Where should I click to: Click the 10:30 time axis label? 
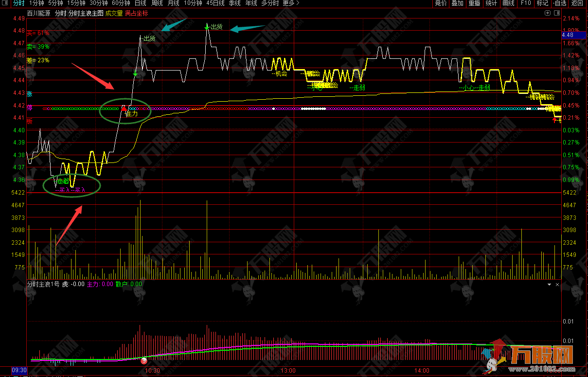152,370
